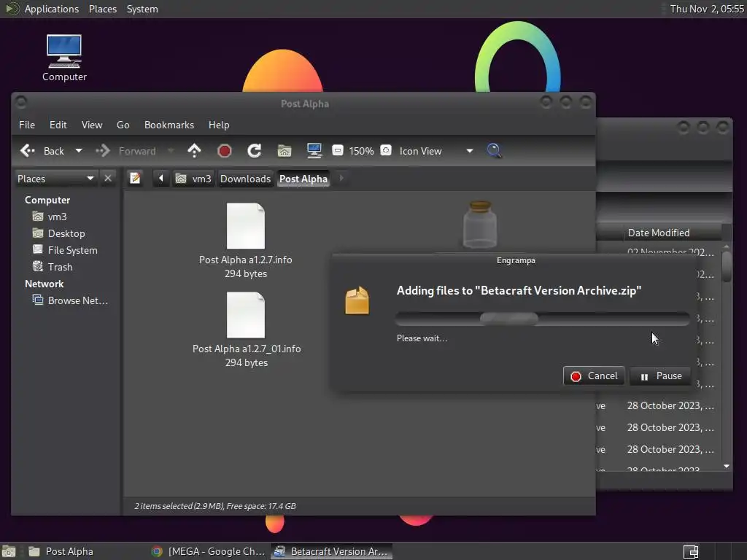Viewport: 747px width, 560px height.
Task: Click the show desktop icon in taskbar
Action: point(9,551)
